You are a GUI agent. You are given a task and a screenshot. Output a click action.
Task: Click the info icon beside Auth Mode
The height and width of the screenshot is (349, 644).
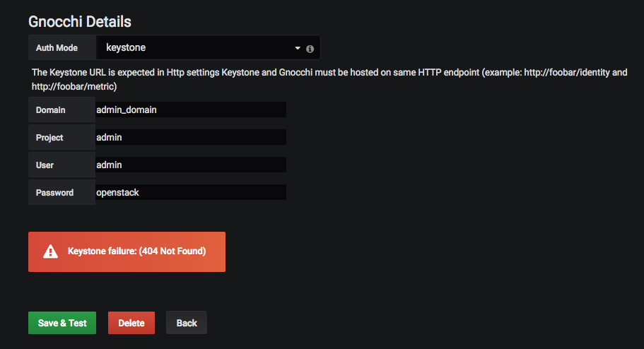[x=310, y=49]
